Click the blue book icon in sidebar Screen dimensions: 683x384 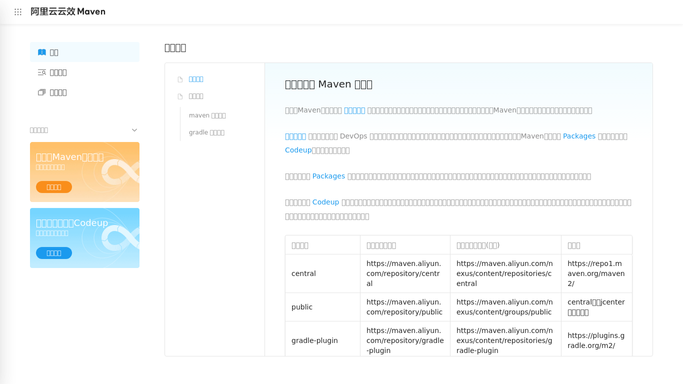coord(42,52)
